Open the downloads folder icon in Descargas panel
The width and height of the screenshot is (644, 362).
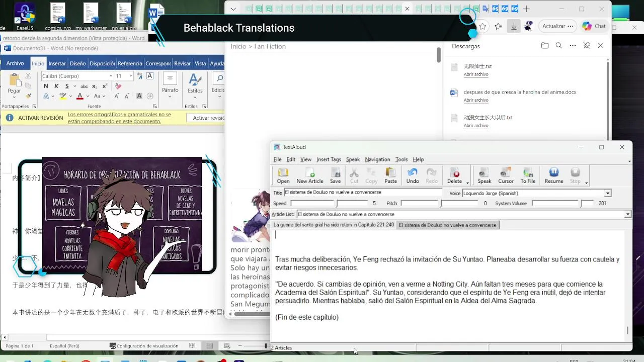pos(545,46)
